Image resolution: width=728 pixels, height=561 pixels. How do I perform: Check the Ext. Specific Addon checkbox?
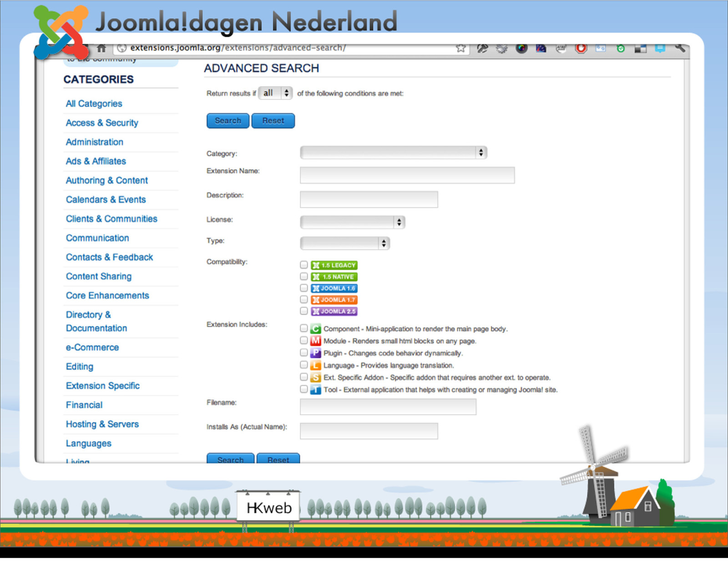pos(304,377)
